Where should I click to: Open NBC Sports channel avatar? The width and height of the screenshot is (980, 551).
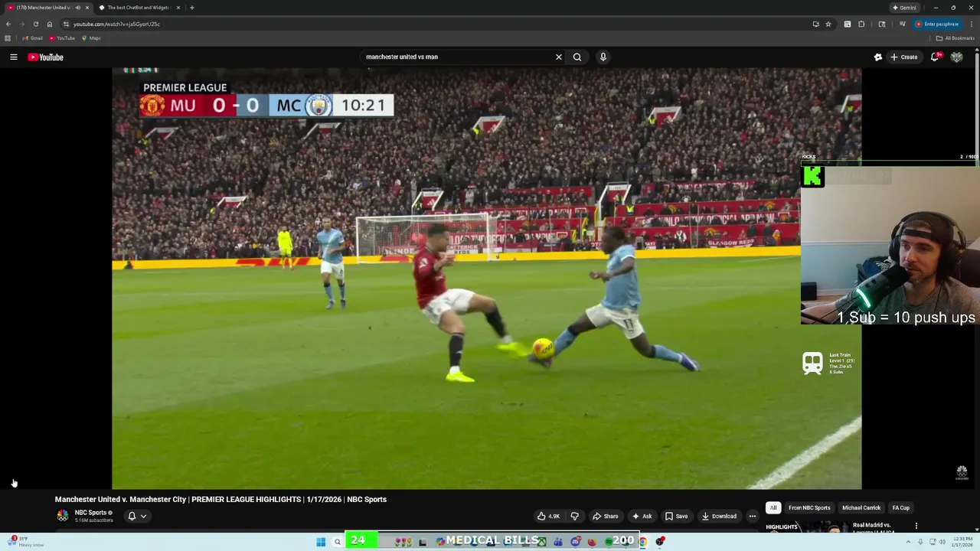coord(63,516)
